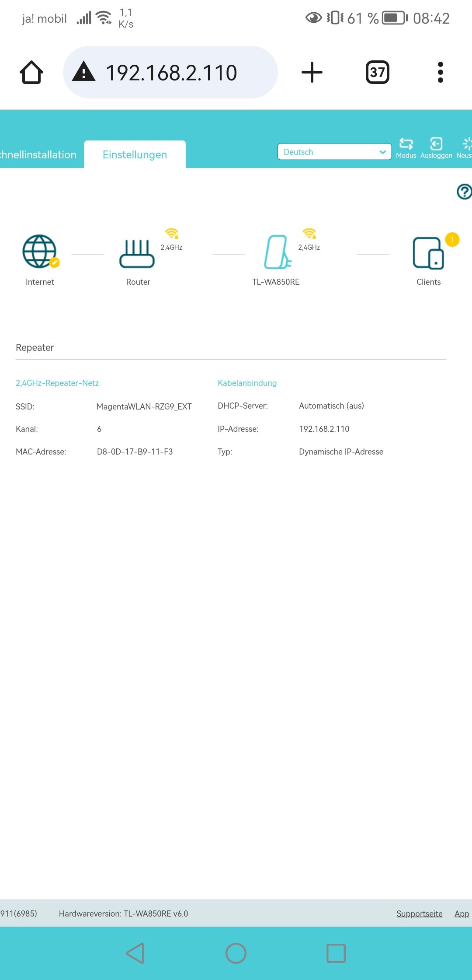Image resolution: width=472 pixels, height=980 pixels.
Task: Open the help question mark icon
Action: pos(464,192)
